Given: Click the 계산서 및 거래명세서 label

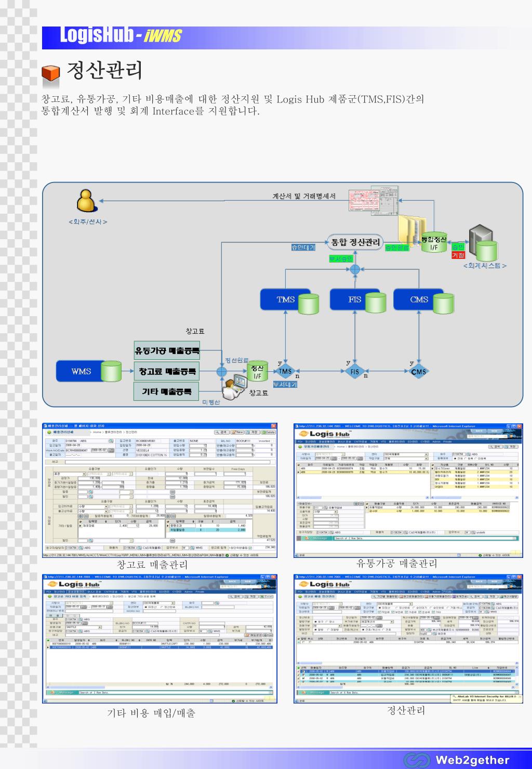Looking at the screenshot, I should 304,196.
